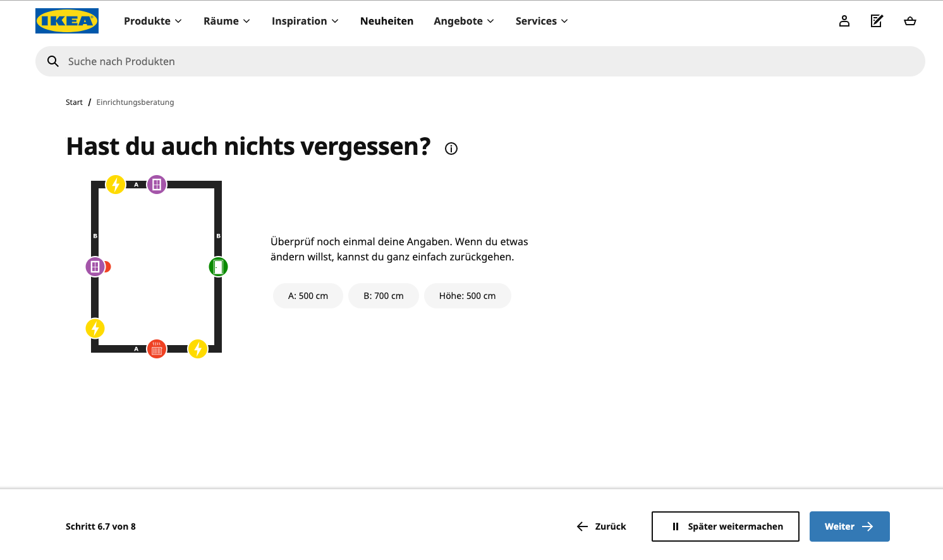Click the yellow power outlet icon on the bottom wall
This screenshot has height=560, width=943.
pyautogui.click(x=198, y=349)
